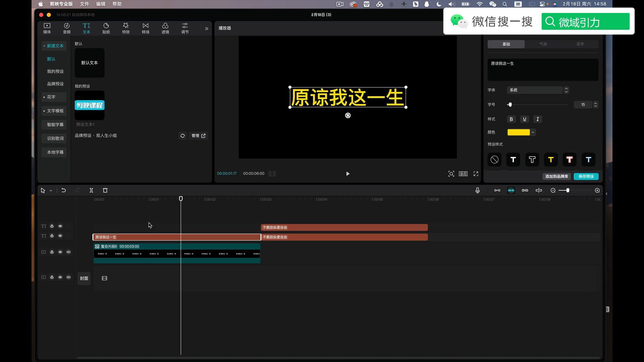The image size is (644, 362).
Task: Click the 封面 cover button
Action: click(84, 279)
